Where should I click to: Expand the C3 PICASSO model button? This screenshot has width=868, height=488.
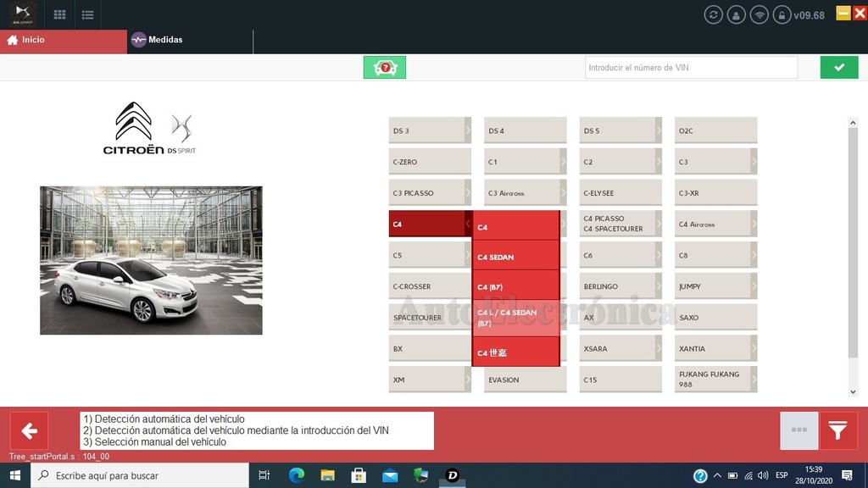430,192
